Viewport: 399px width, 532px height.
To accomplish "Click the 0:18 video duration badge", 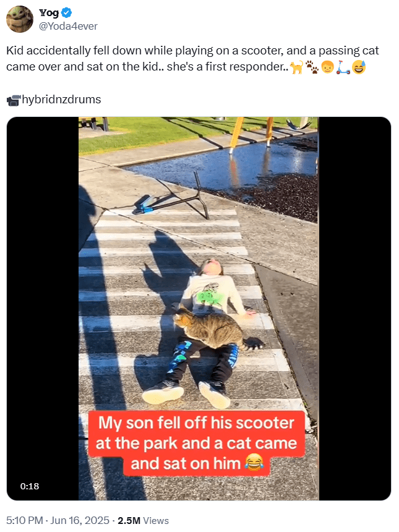I will click(x=30, y=486).
